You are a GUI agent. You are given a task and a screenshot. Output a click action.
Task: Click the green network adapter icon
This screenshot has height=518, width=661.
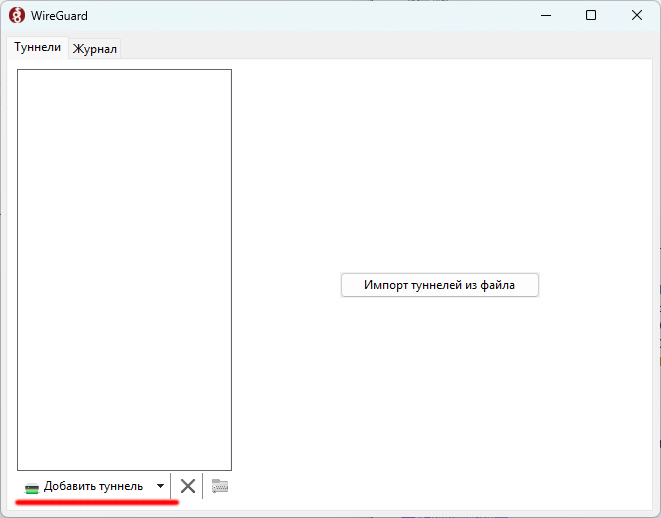click(32, 487)
